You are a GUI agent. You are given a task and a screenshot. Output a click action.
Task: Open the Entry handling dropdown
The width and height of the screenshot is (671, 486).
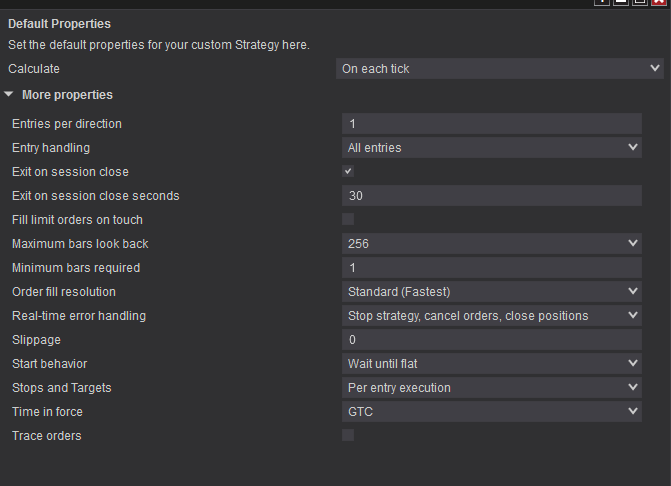coord(491,148)
